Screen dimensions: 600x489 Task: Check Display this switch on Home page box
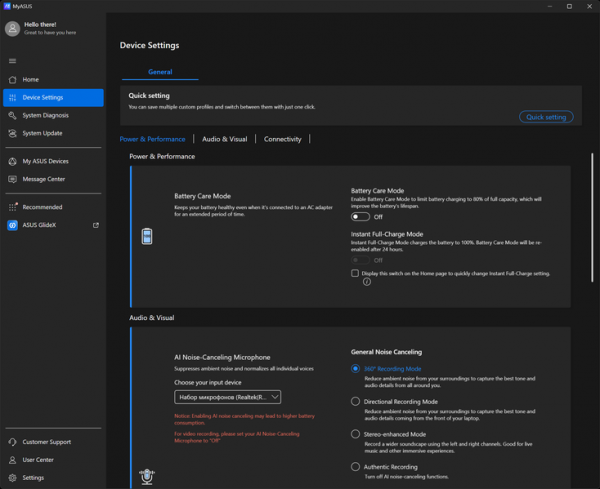(x=355, y=273)
